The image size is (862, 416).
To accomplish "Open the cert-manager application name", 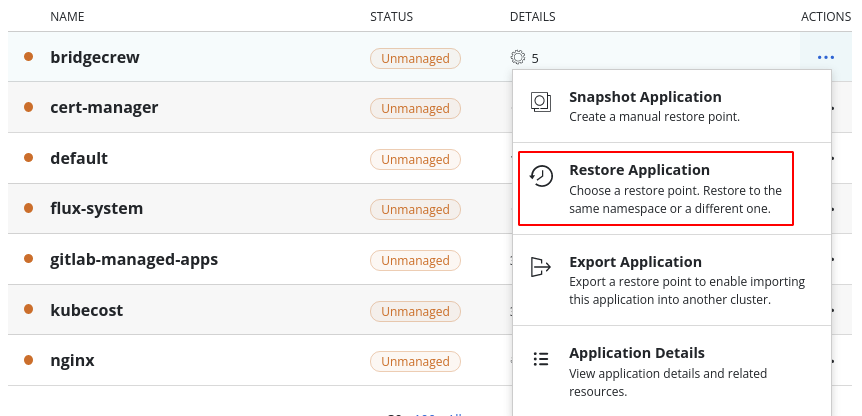I will pos(104,107).
